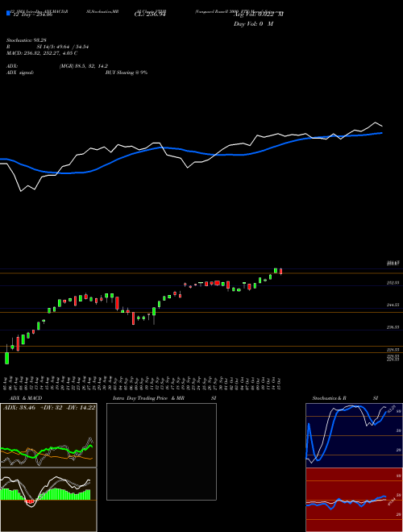Screen dimensions: 403x532
Task: Select the '(MGR) 38.5, 32, 14.2' ADX values
Action: [x=84, y=66]
